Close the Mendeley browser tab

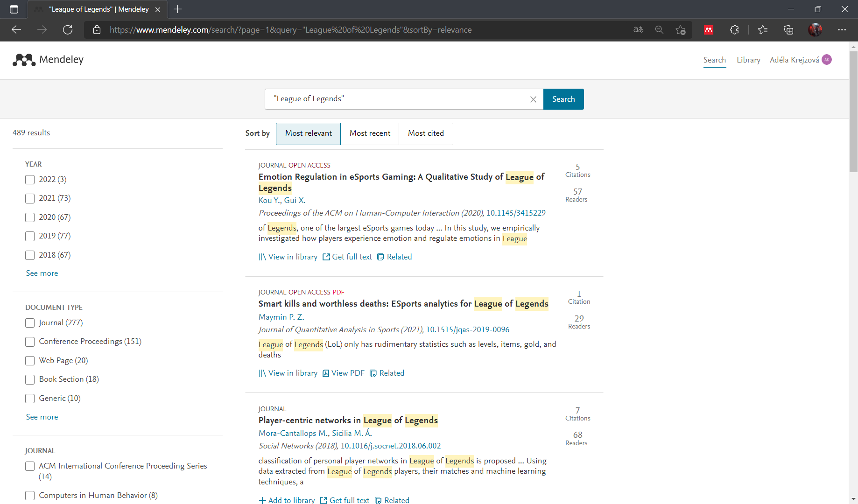click(x=158, y=9)
